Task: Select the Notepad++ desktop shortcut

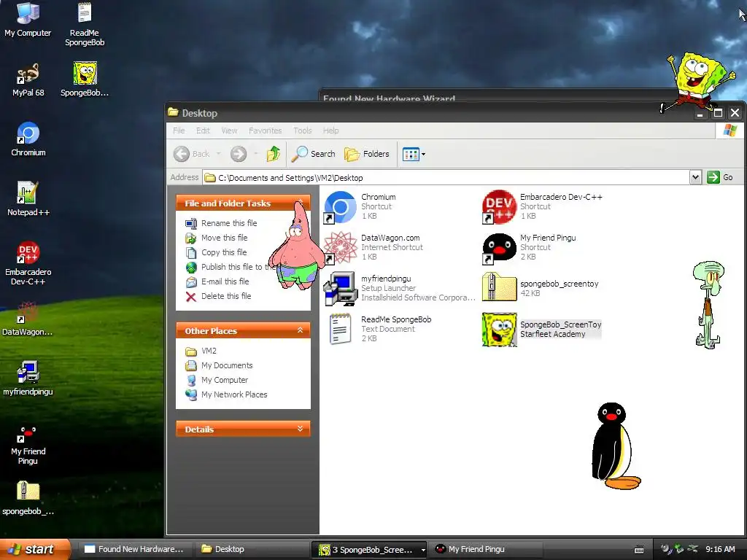Action: 28,198
